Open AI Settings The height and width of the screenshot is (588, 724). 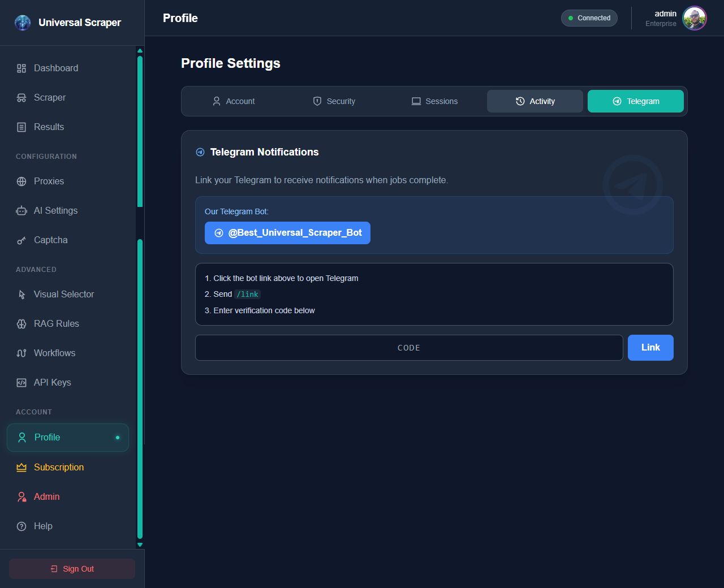68,210
